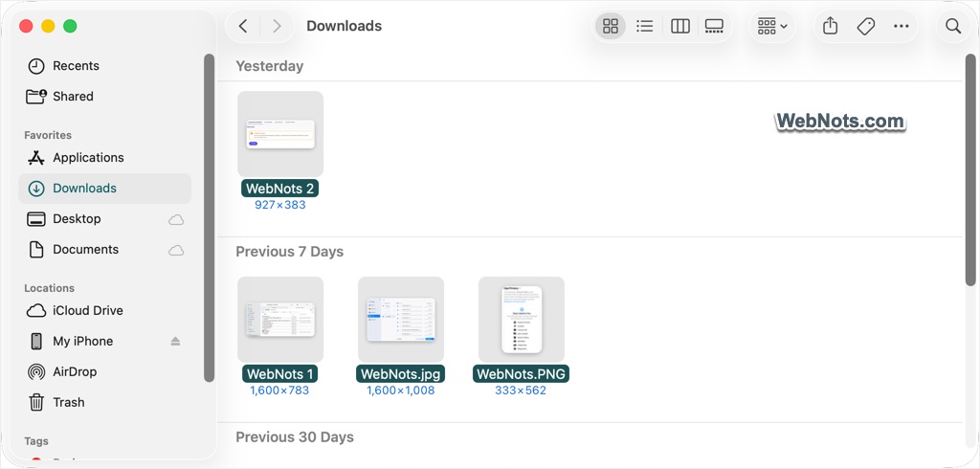Open iCloud Drive in the sidebar
The image size is (980, 469).
click(x=104, y=311)
